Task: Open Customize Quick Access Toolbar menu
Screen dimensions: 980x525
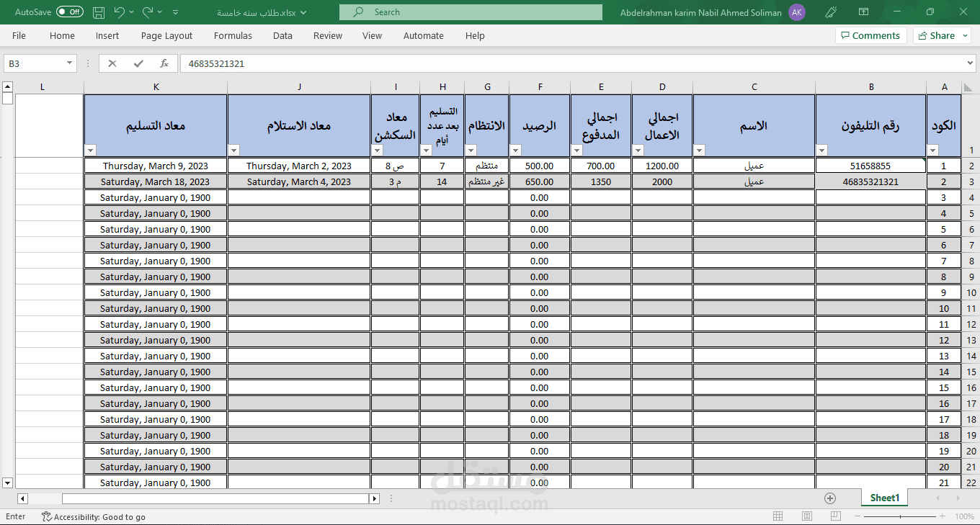Action: [175, 12]
